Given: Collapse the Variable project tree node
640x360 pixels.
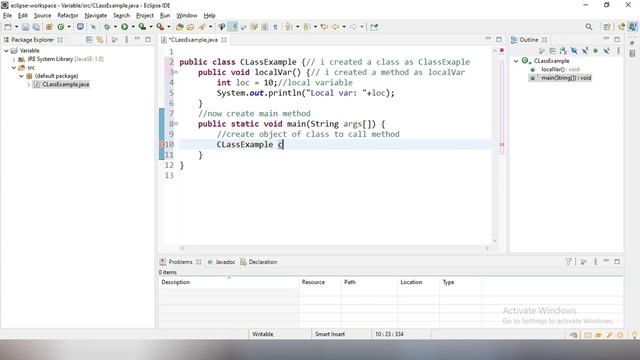Looking at the screenshot, I should pyautogui.click(x=7, y=51).
